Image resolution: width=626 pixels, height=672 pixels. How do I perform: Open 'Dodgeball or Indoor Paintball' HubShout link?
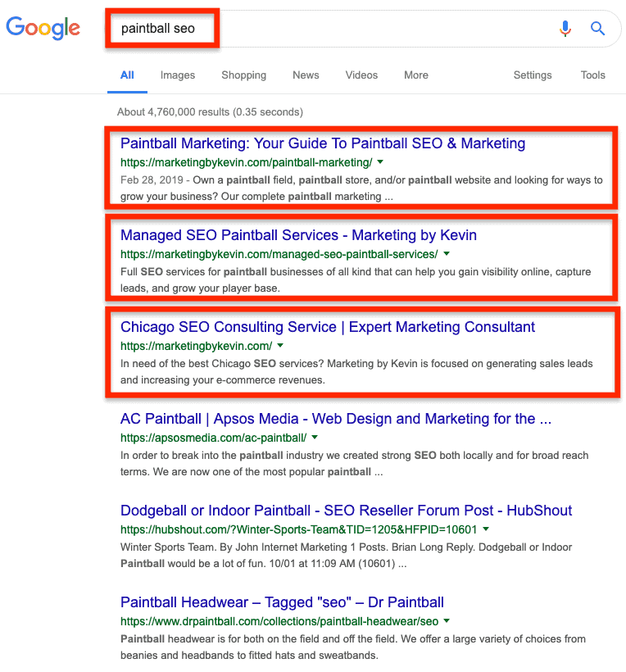click(347, 510)
